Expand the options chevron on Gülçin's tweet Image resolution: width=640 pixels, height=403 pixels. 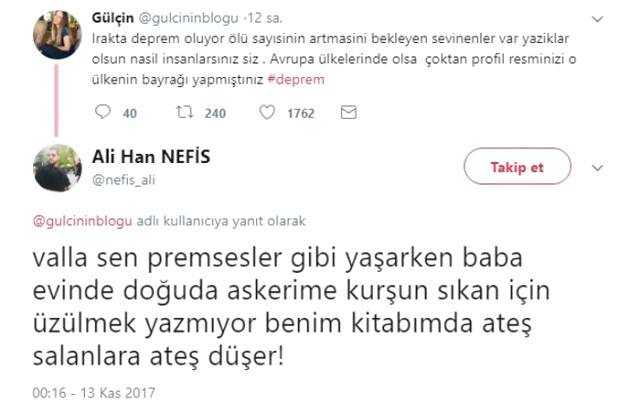click(596, 20)
